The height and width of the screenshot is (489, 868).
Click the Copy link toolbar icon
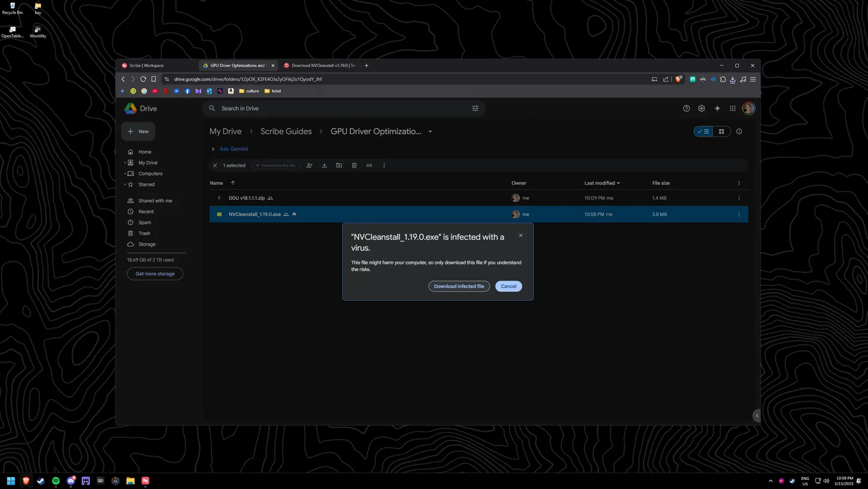click(369, 166)
